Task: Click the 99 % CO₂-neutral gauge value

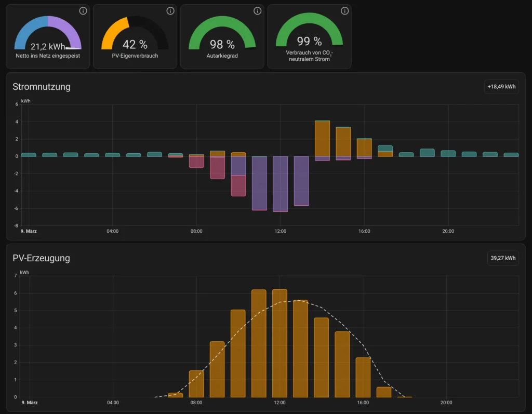Action: pyautogui.click(x=309, y=42)
